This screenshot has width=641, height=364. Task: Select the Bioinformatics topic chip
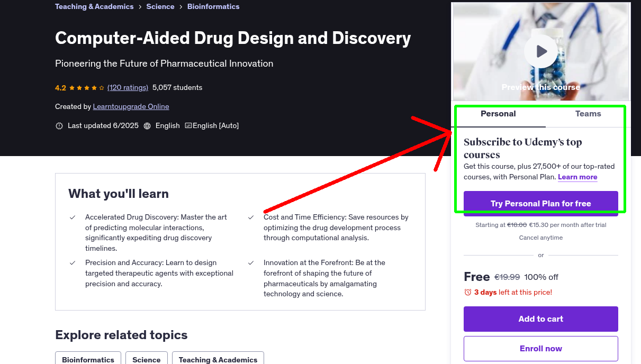[x=88, y=359]
